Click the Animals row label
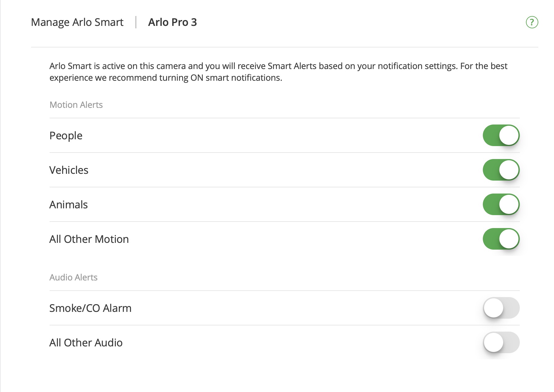Image resolution: width=554 pixels, height=392 pixels. coord(68,205)
